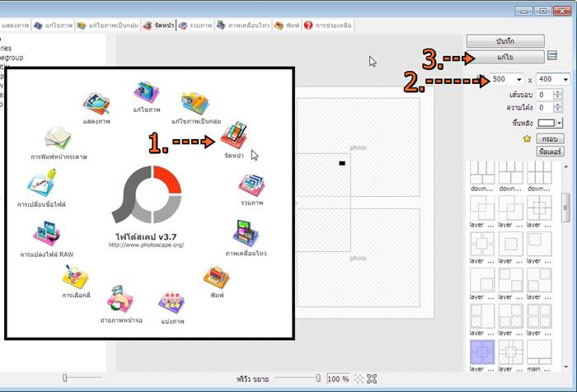Viewport: 577px width, 392px height.
Task: Open การเปลี่ยนชื่อไฟล์ rename icon
Action: pos(41,182)
